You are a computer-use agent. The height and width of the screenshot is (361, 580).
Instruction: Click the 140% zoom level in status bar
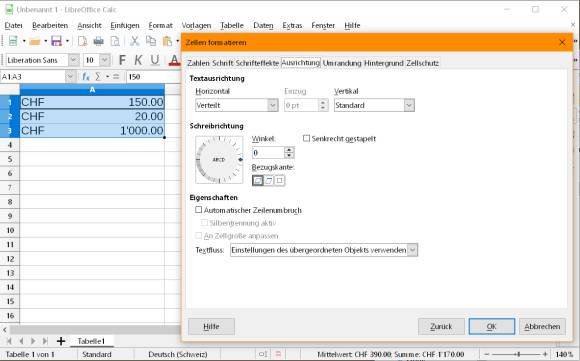564,354
